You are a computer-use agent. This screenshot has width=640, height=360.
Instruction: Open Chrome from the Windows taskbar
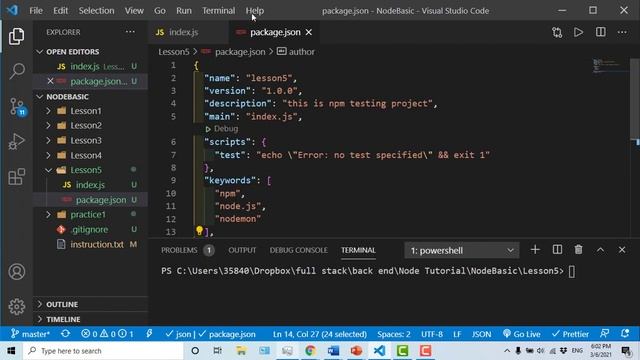click(310, 351)
